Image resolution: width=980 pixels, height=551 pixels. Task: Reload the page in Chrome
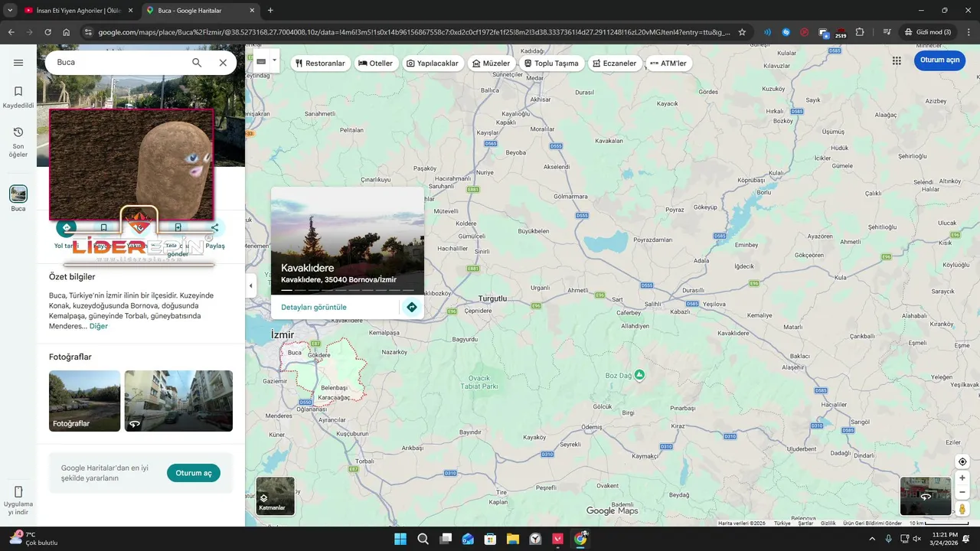pyautogui.click(x=47, y=32)
